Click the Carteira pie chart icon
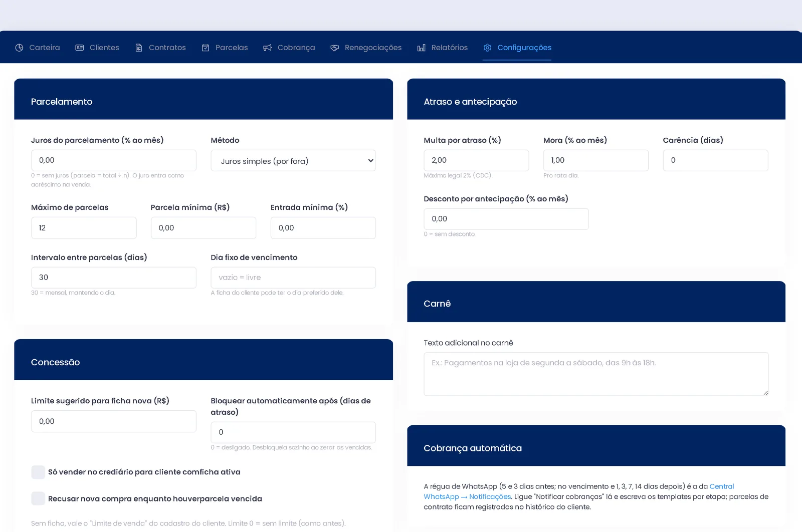Image resolution: width=802 pixels, height=532 pixels. click(19, 48)
